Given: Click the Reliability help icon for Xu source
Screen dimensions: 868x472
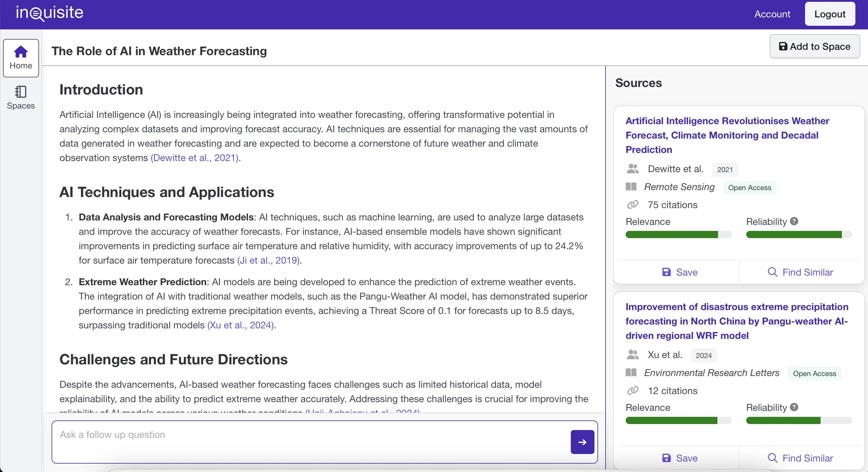Looking at the screenshot, I should click(794, 407).
